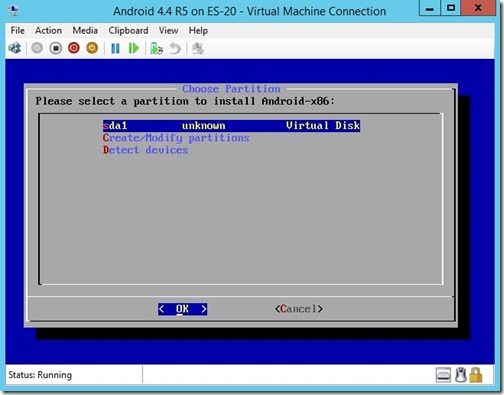Image resolution: width=504 pixels, height=395 pixels.
Task: Click the green Reset icon
Action: click(134, 49)
